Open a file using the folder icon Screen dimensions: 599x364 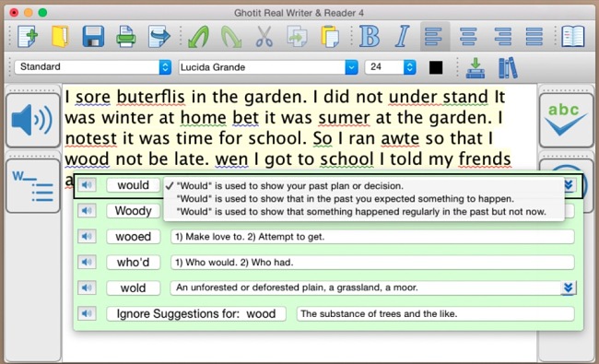60,37
